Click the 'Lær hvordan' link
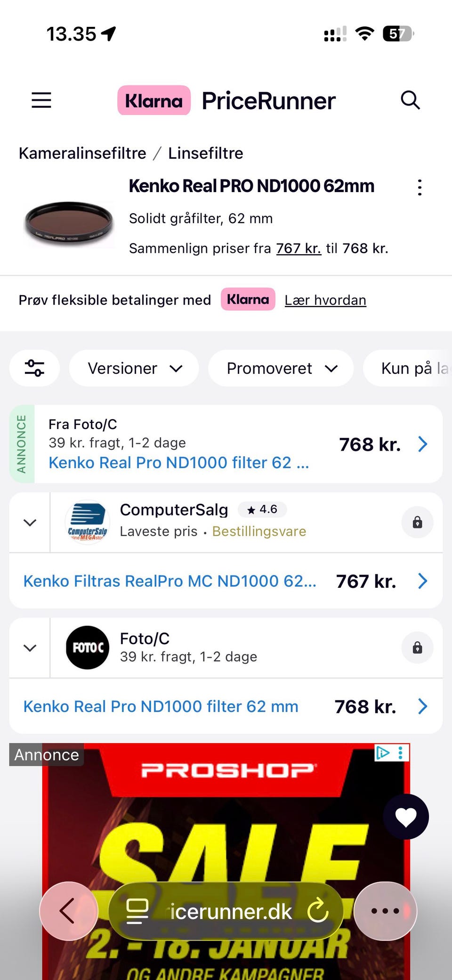Viewport: 452px width, 980px height. 325,300
